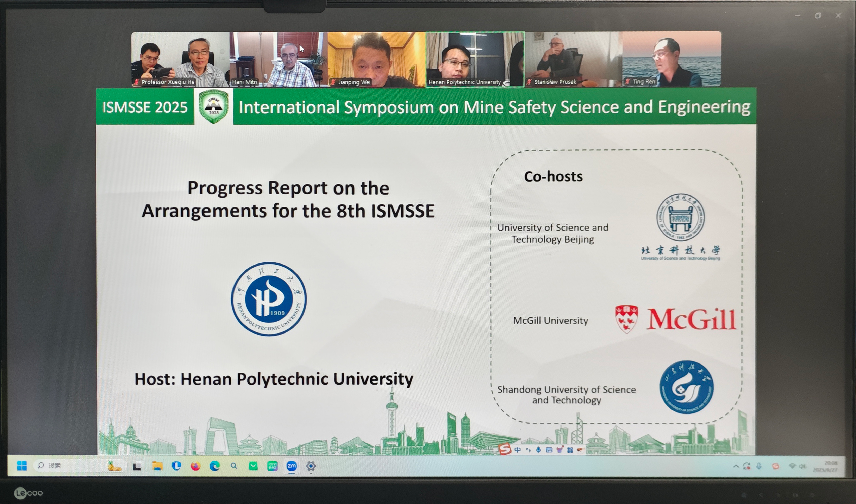Select the Ting Ren video tile
856x504 pixels.
coord(671,60)
